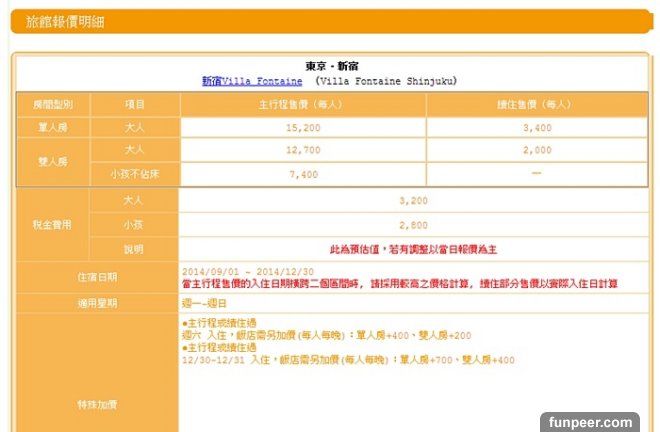Click the 旅館報價明細 section header
This screenshot has height=432, width=660.
(x=60, y=21)
